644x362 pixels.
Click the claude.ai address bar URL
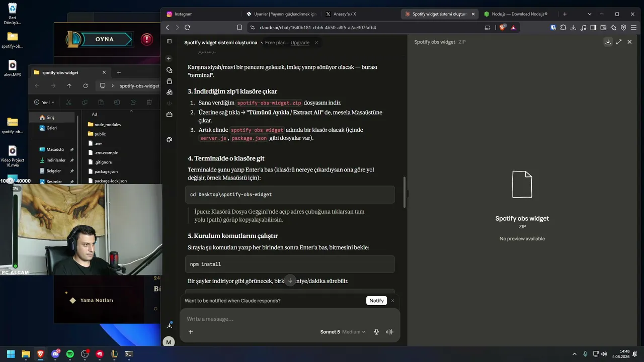(x=317, y=28)
